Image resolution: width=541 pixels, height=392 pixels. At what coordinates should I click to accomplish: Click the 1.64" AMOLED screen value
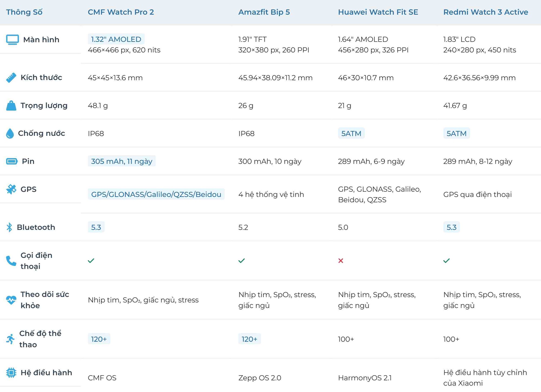[363, 39]
